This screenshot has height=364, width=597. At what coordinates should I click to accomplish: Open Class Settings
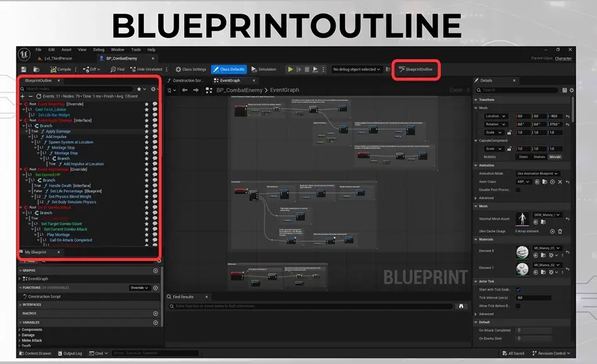(x=191, y=69)
